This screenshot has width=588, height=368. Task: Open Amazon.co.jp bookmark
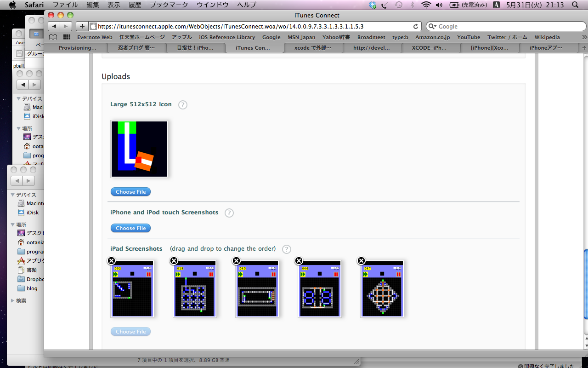(x=433, y=37)
